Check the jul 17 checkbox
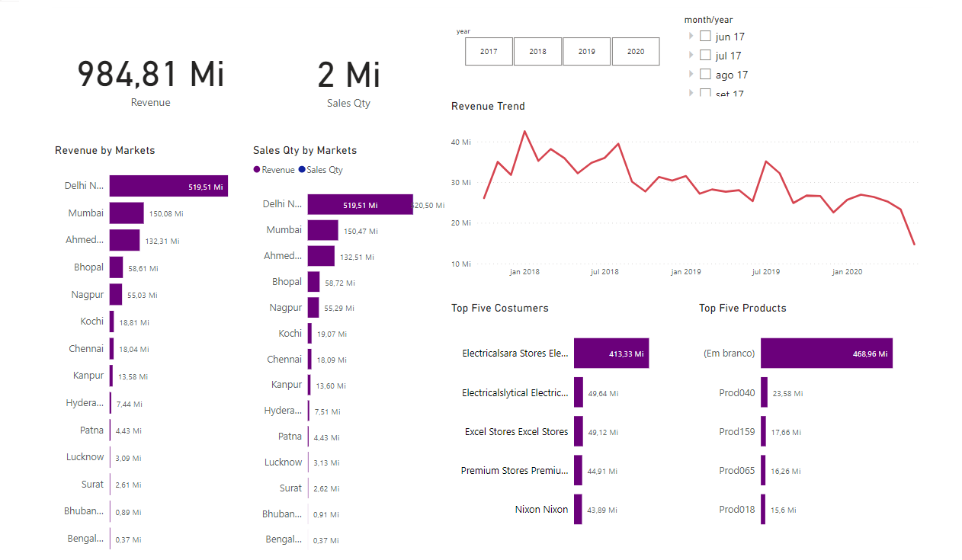 click(704, 55)
